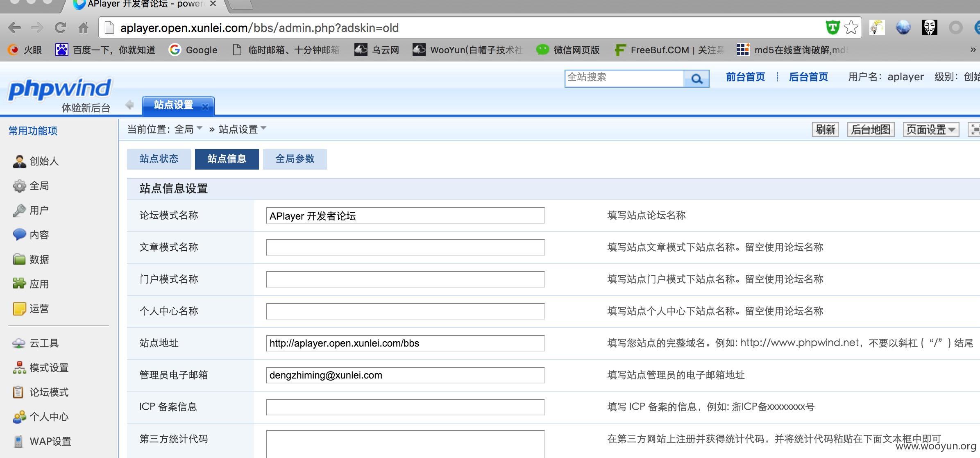Click the browser address bar
This screenshot has width=980, height=458.
(x=463, y=28)
